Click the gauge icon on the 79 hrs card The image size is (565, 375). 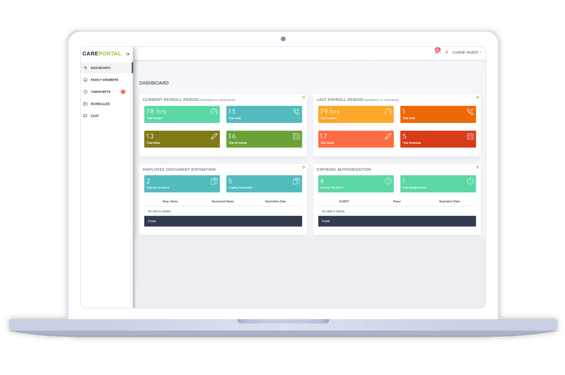(x=388, y=112)
